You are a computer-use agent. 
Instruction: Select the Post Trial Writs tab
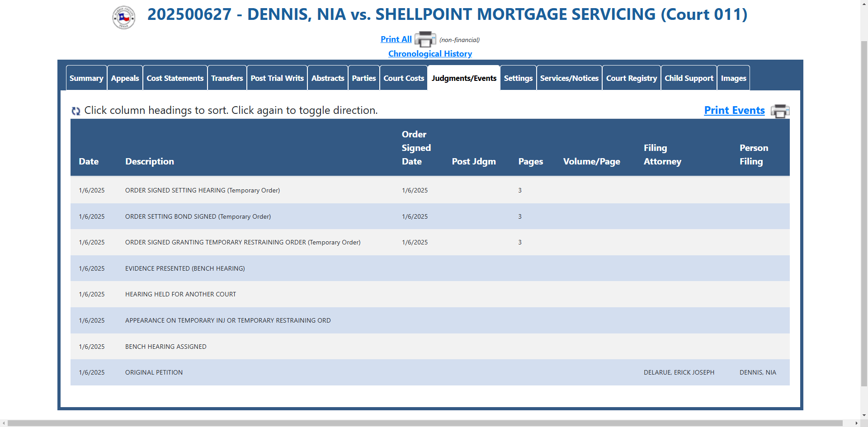tap(277, 78)
